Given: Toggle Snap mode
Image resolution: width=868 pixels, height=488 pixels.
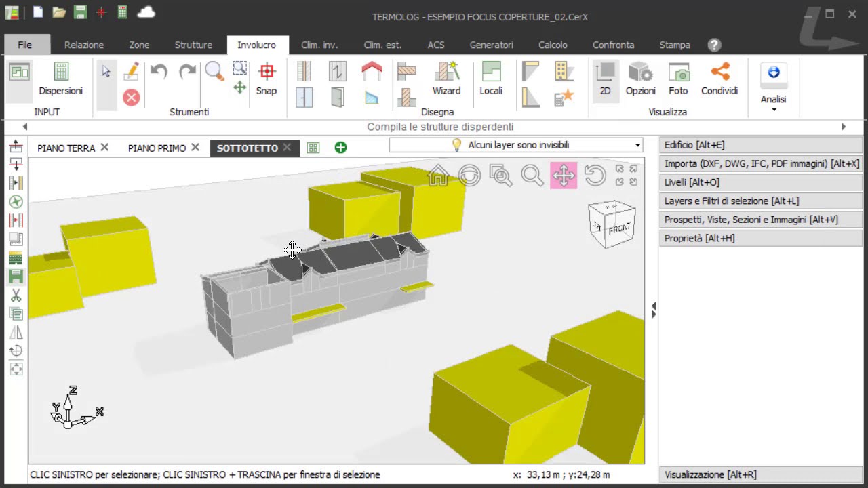Looking at the screenshot, I should pos(266,79).
